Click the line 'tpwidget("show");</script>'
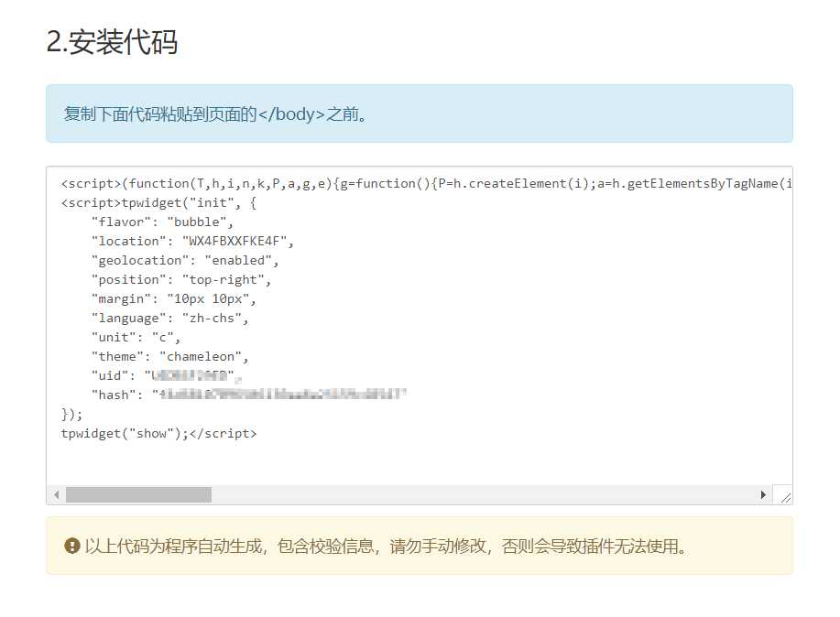 coord(159,434)
